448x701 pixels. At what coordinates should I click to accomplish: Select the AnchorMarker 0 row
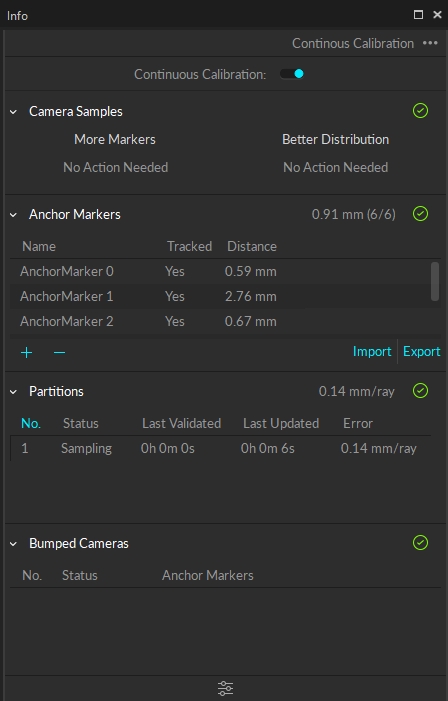point(220,271)
